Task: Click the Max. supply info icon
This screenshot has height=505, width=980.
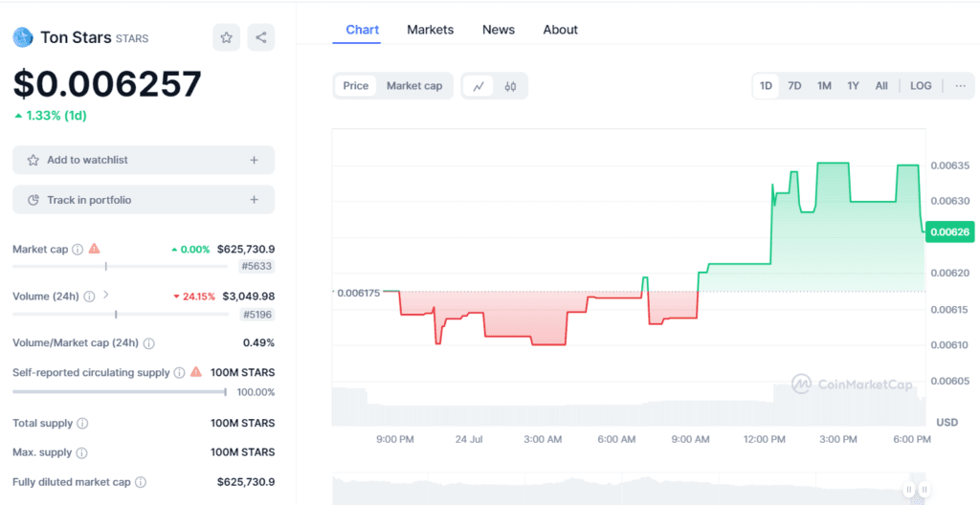Action: (x=82, y=452)
